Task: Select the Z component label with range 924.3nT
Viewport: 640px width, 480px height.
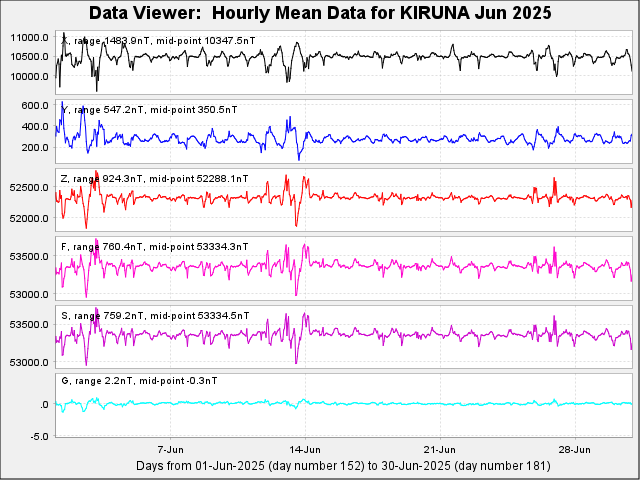Action: 154,179
